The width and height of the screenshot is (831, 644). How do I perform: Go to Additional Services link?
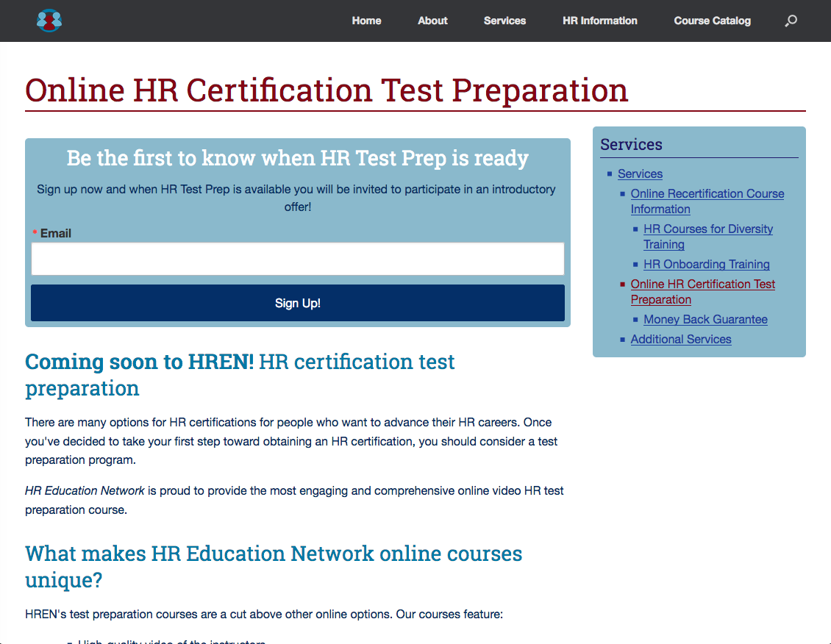[x=680, y=340]
